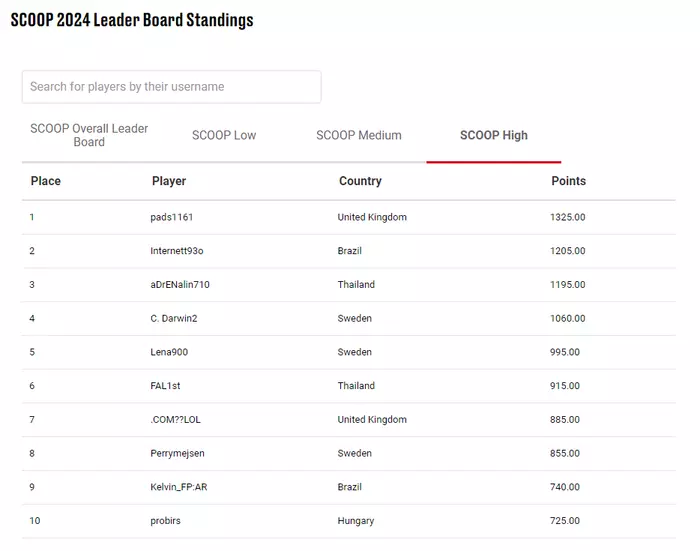Screen dimensions: 700x551
Task: Open the SCOOP Low tab
Action: [224, 135]
